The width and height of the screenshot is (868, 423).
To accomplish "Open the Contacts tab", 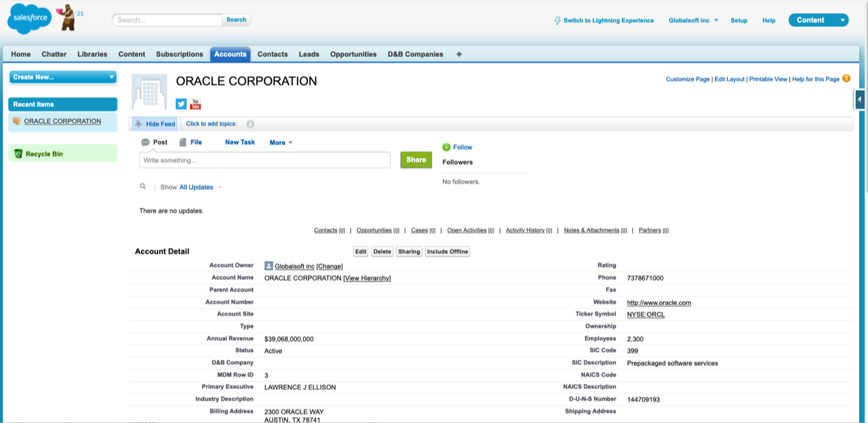I will 273,54.
